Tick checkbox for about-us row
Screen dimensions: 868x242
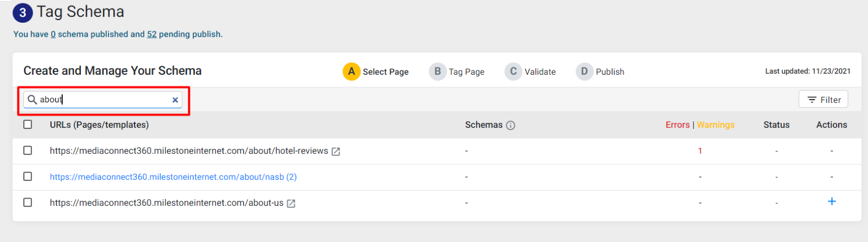point(28,202)
